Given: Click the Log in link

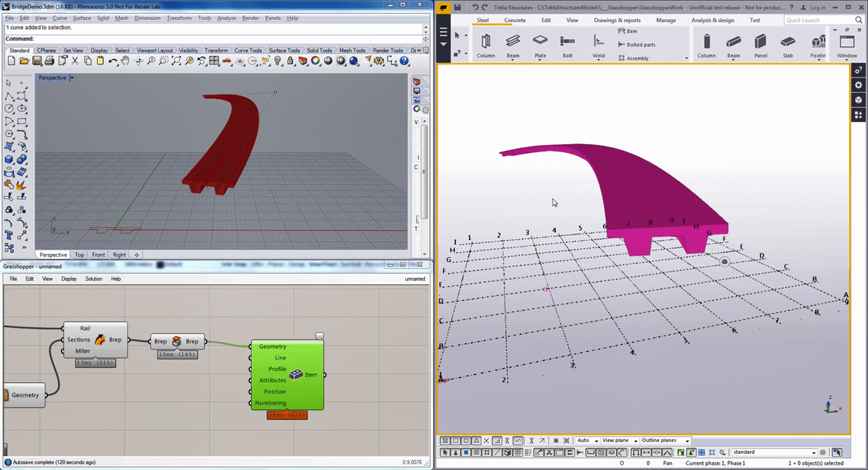Looking at the screenshot, I should [x=817, y=7].
